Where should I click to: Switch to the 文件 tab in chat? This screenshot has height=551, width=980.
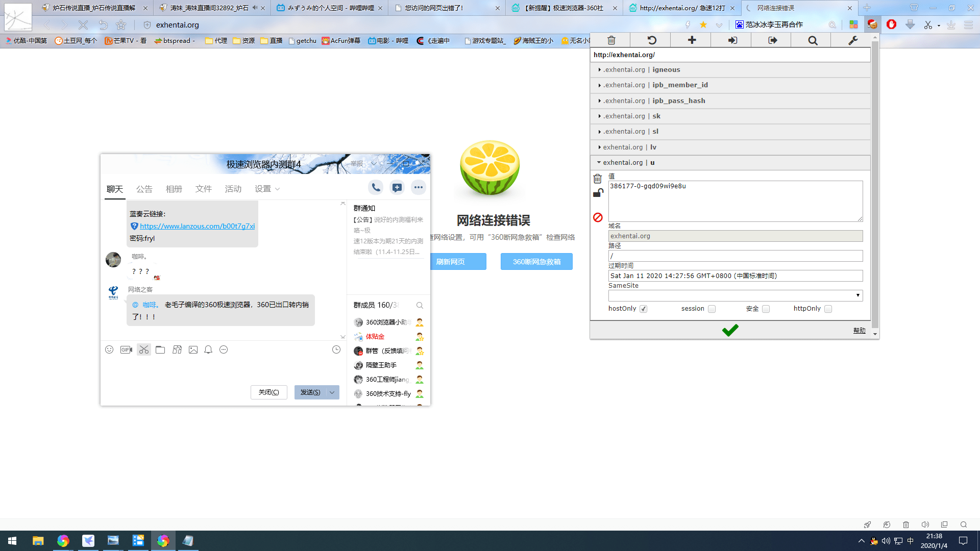[203, 189]
